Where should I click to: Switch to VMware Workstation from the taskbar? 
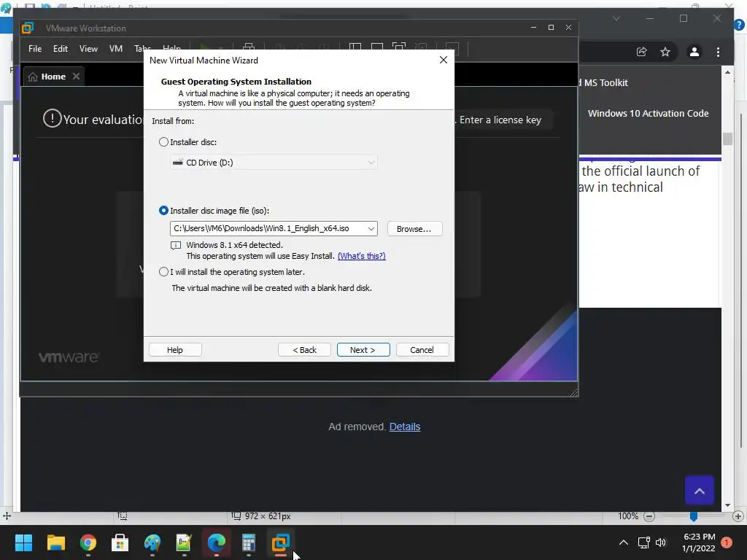(x=281, y=542)
